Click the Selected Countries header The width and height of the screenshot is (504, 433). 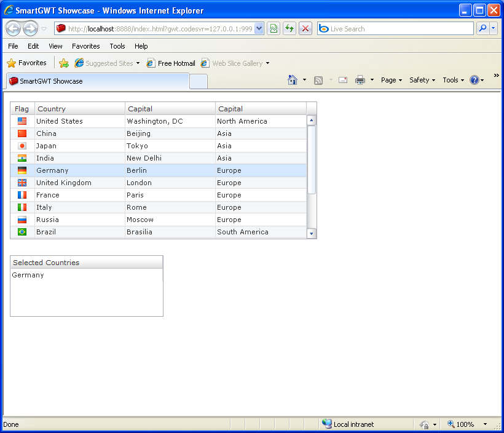[87, 263]
